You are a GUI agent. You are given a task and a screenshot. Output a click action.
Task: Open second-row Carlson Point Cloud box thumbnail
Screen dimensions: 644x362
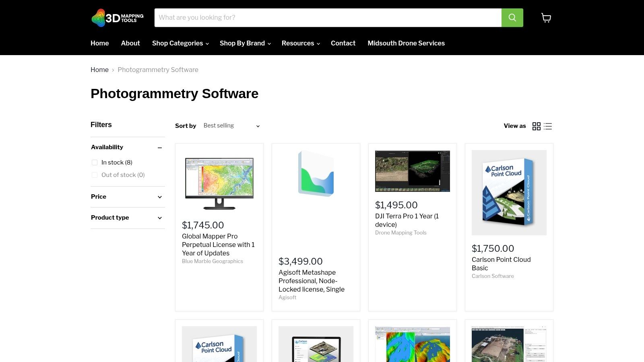pos(219,344)
